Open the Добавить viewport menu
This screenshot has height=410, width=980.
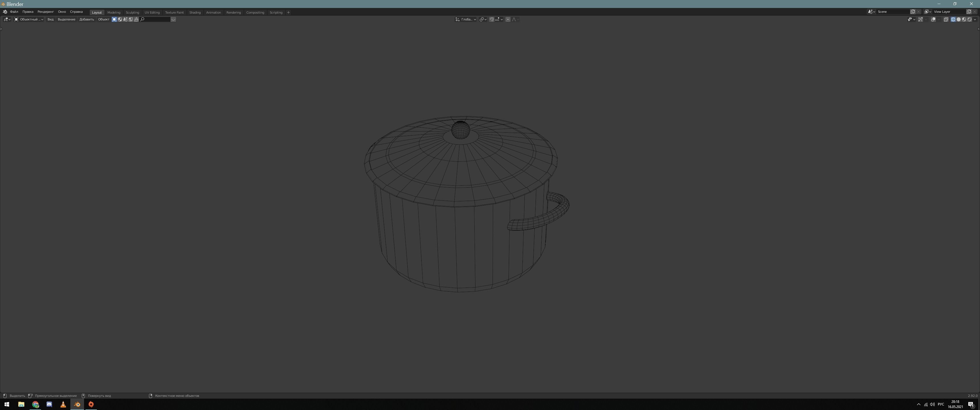point(87,19)
